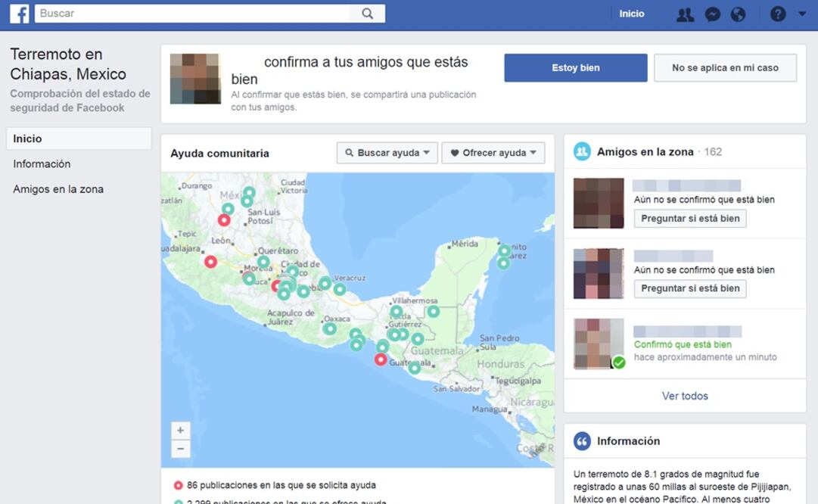Screen dimensions: 818x504
Task: Select a red help-request pin near Guatemala
Action: point(381,360)
